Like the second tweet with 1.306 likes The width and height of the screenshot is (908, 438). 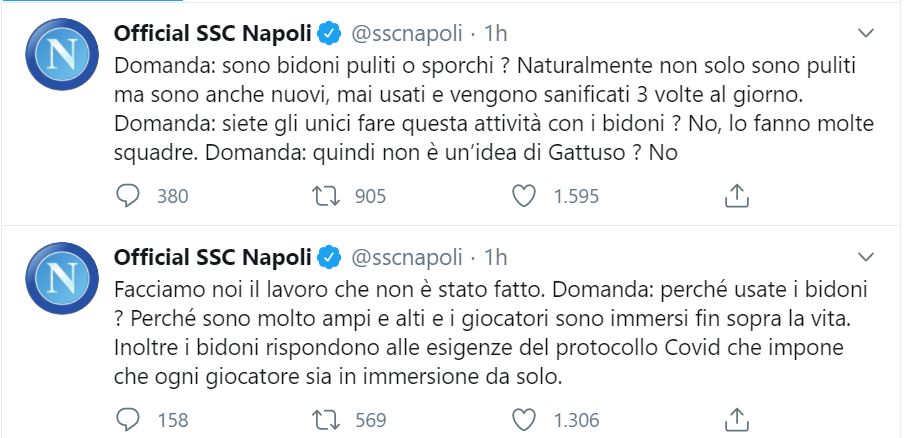tap(525, 419)
